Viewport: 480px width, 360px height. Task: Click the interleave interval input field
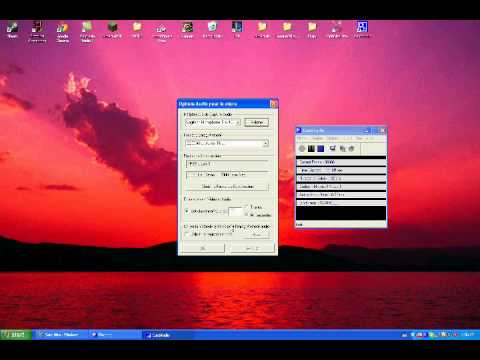(x=236, y=211)
